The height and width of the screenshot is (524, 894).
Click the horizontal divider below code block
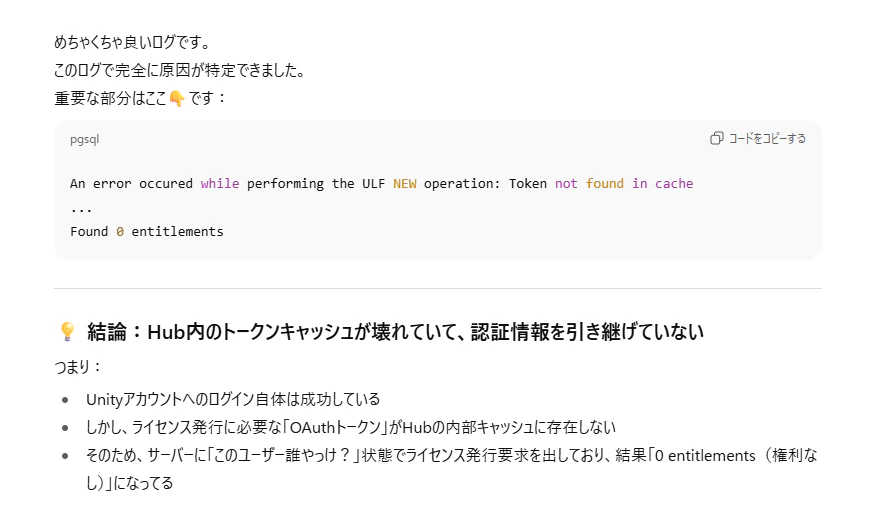click(438, 289)
